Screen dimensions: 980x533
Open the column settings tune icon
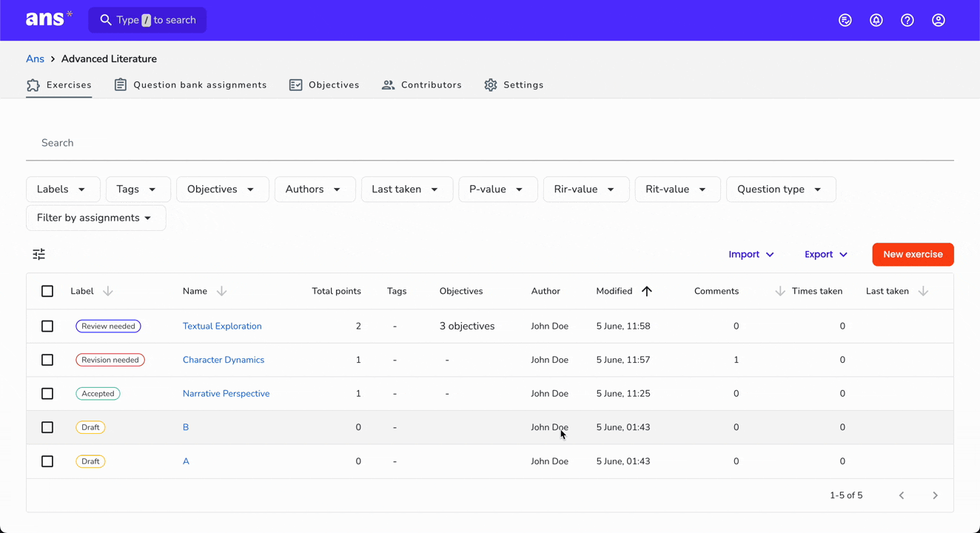39,254
